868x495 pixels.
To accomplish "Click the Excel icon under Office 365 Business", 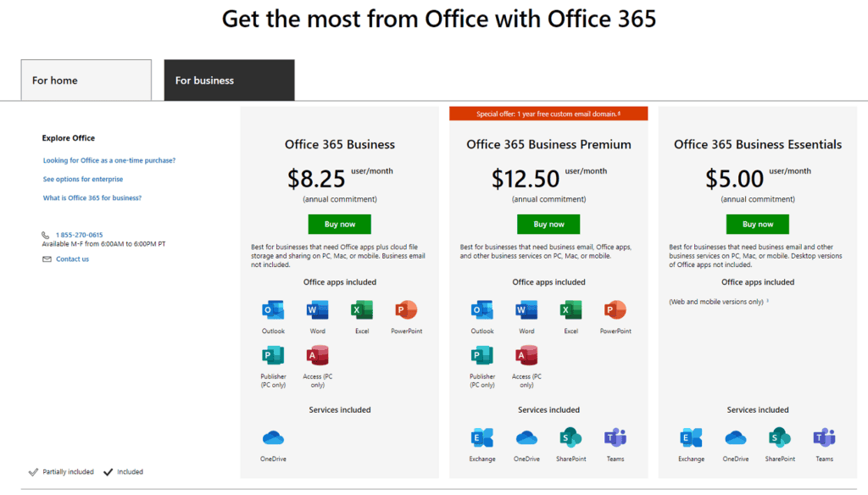I will (x=362, y=310).
